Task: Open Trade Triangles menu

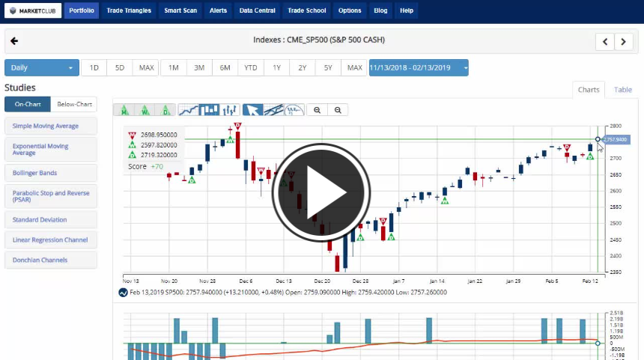Action: click(x=129, y=10)
